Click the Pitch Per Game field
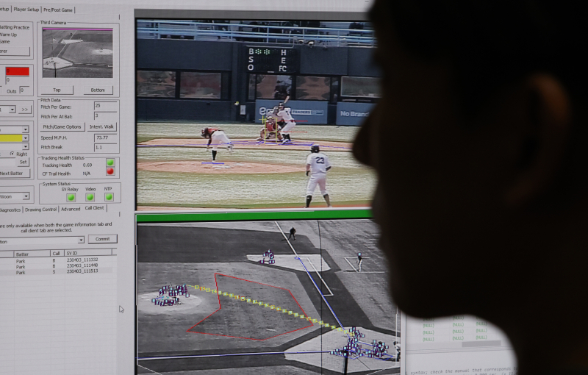This screenshot has height=375, width=588. point(105,106)
